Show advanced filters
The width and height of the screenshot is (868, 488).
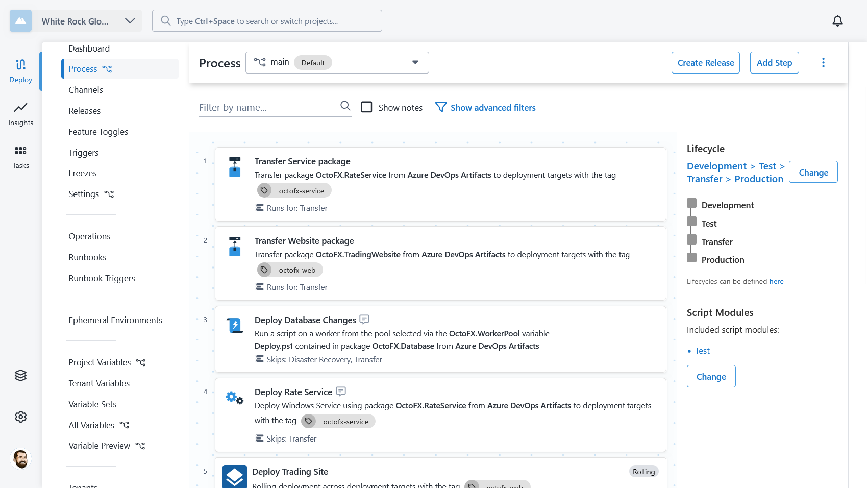(485, 108)
